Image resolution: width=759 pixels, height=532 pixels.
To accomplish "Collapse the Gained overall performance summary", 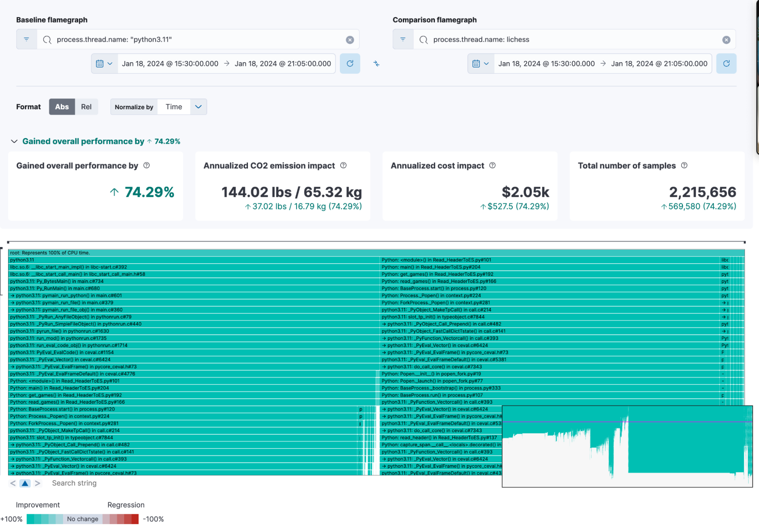I will [14, 142].
